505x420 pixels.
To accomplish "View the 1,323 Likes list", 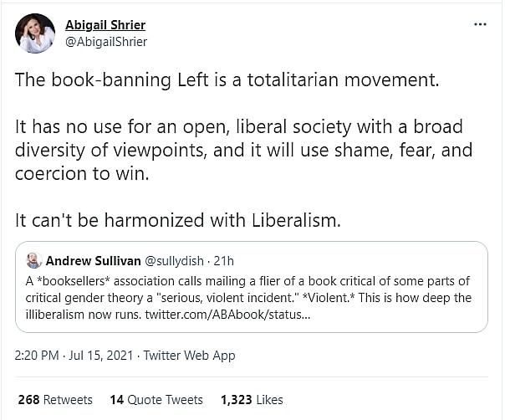I will tap(252, 399).
